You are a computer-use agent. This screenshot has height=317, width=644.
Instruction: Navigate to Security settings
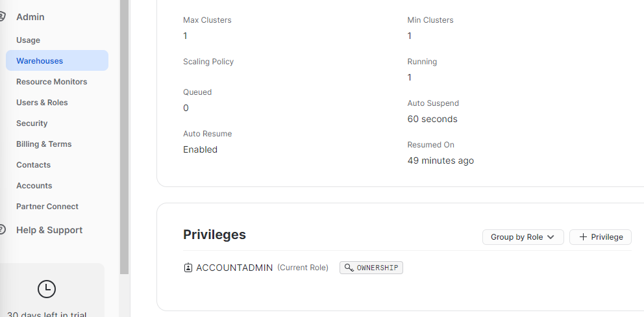pos(32,123)
